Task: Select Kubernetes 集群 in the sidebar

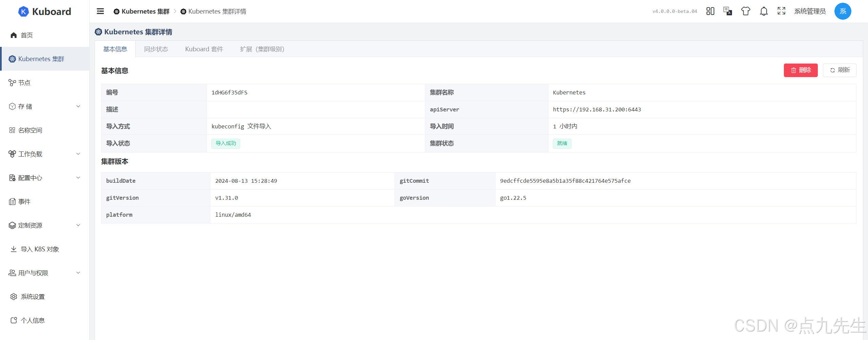Action: (45, 59)
